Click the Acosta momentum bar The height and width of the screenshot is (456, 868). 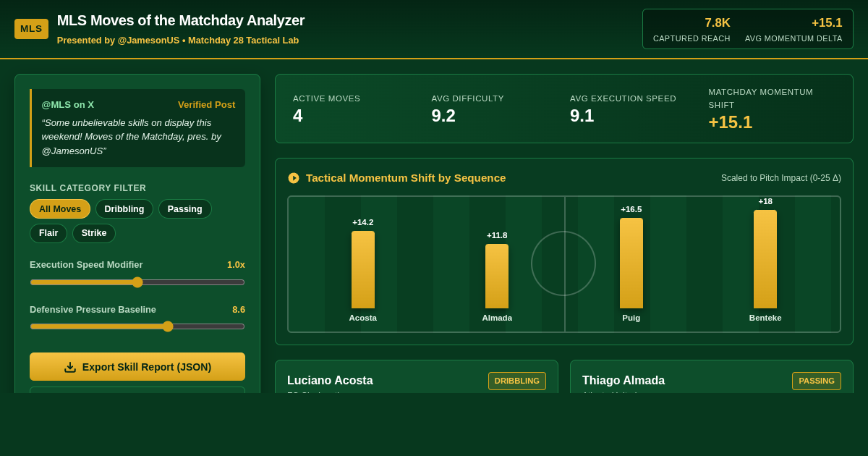coord(363,270)
